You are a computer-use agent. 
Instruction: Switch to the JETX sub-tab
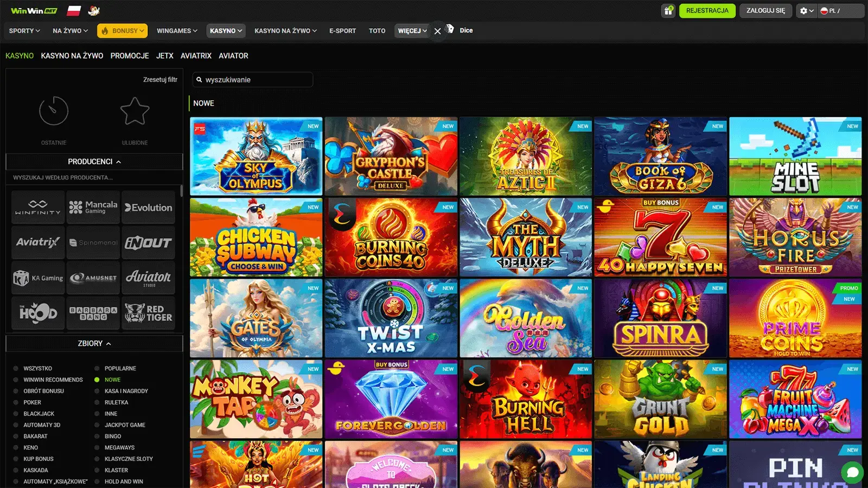(165, 56)
